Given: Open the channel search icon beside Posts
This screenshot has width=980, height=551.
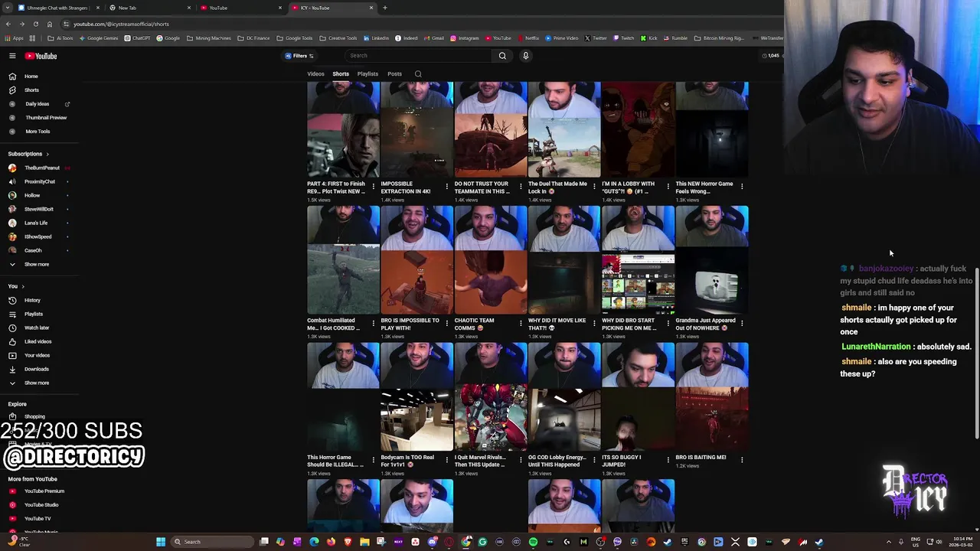Looking at the screenshot, I should click(x=418, y=74).
